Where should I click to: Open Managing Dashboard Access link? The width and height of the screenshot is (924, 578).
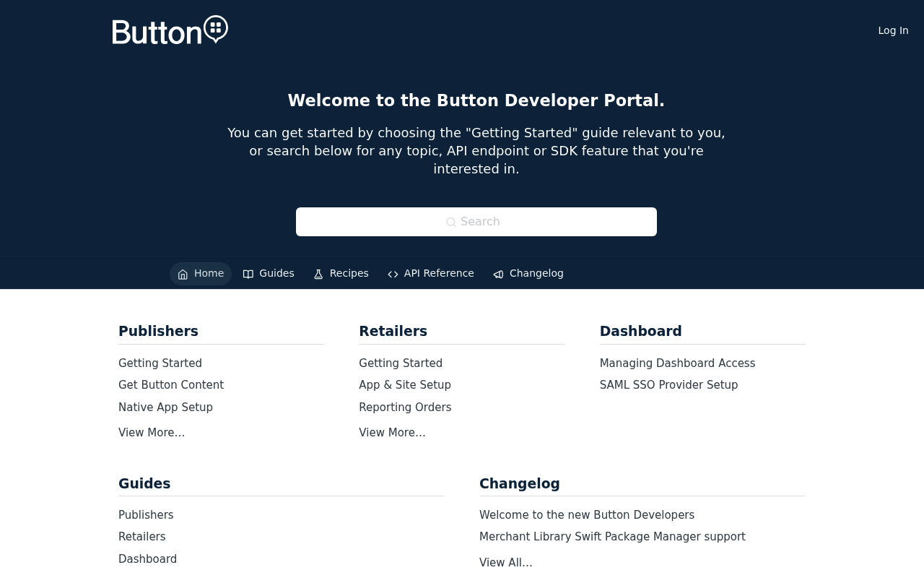pos(677,363)
